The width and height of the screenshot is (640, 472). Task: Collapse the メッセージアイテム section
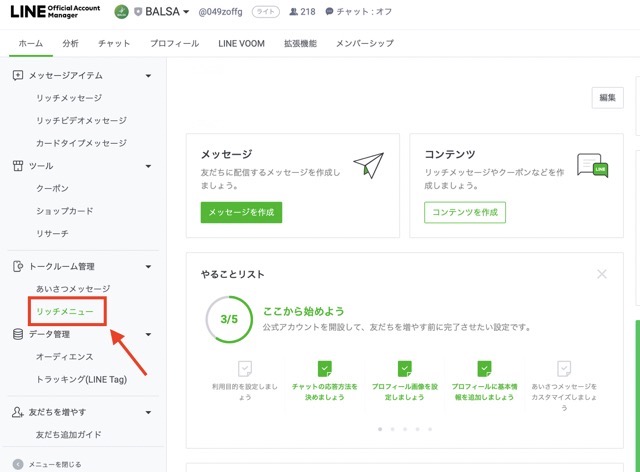(x=148, y=76)
